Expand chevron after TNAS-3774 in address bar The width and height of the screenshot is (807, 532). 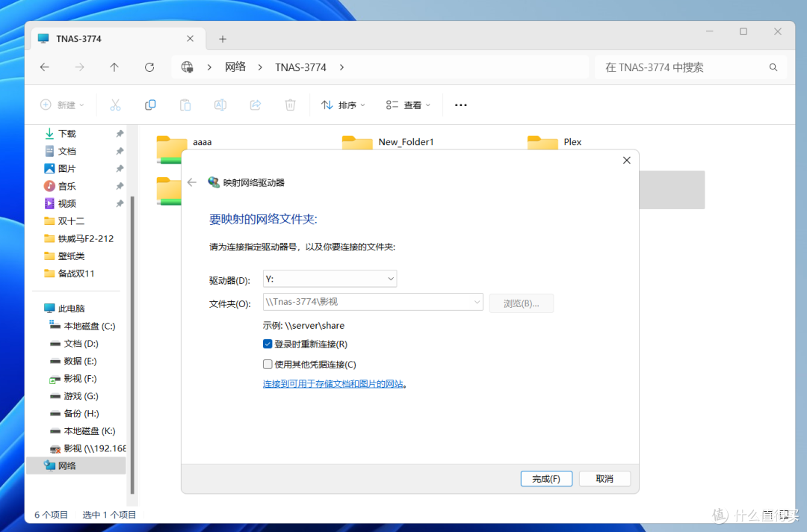click(x=341, y=67)
